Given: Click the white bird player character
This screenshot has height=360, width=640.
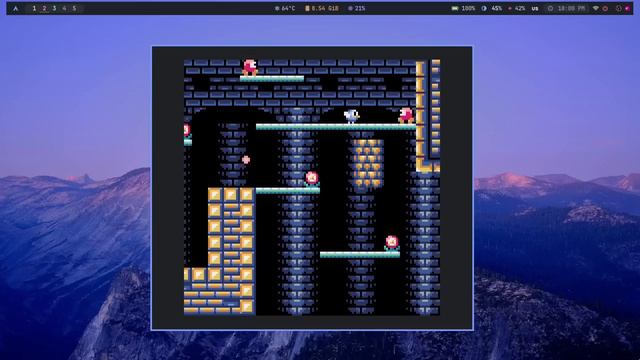Looking at the screenshot, I should [351, 116].
